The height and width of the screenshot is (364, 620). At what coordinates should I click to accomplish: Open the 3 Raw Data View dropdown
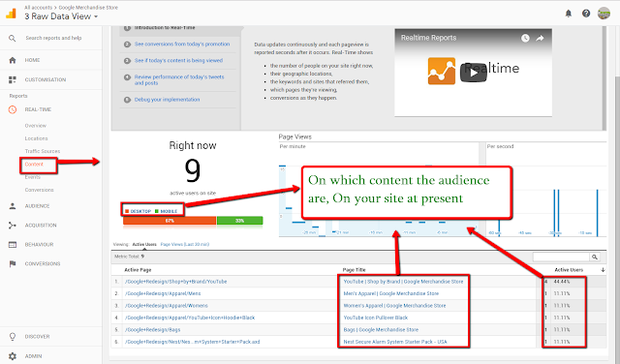click(61, 16)
